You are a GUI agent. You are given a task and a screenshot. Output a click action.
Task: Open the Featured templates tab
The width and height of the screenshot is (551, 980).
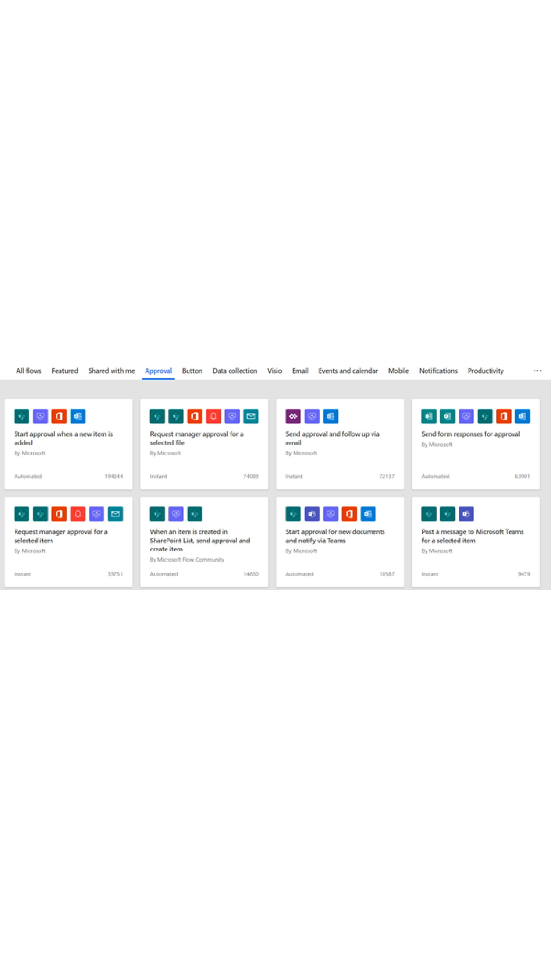(x=65, y=371)
